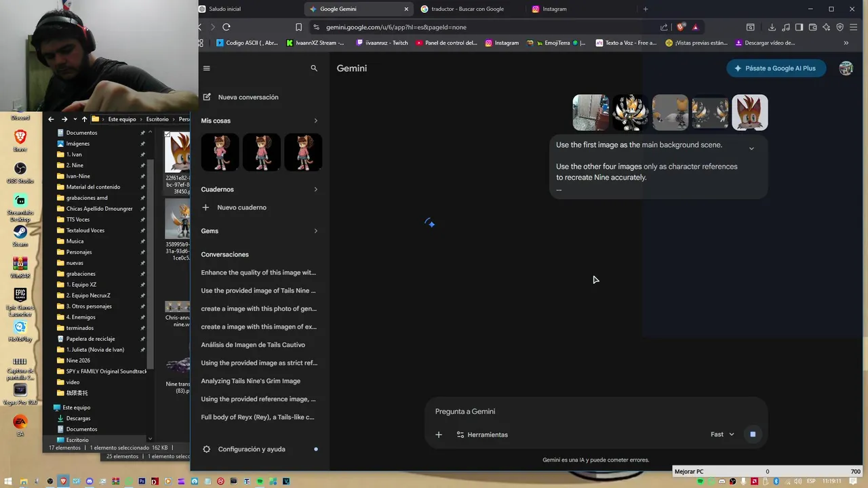This screenshot has width=868, height=488.
Task: Open the third Mis cosas character thumbnail
Action: [303, 152]
